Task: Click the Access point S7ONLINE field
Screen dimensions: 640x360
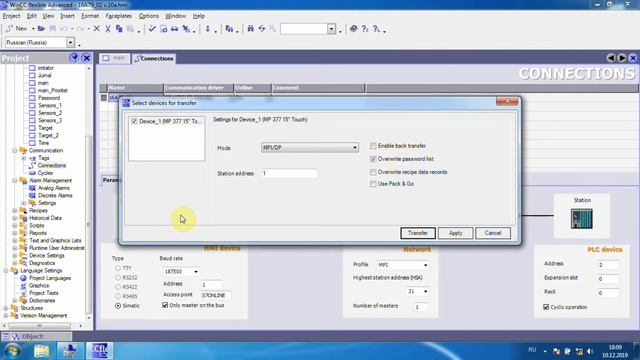Action: tap(216, 295)
